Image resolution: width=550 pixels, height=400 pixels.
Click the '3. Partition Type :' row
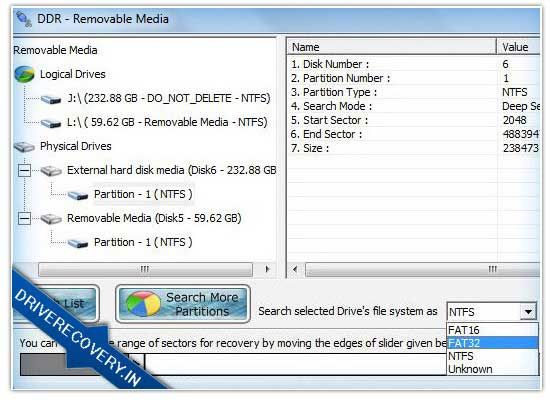click(x=413, y=92)
